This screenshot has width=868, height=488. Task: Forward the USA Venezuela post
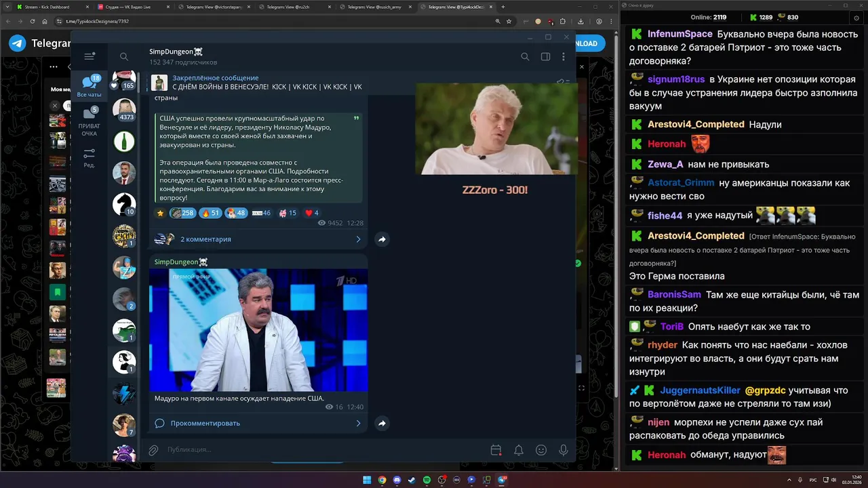coord(382,239)
